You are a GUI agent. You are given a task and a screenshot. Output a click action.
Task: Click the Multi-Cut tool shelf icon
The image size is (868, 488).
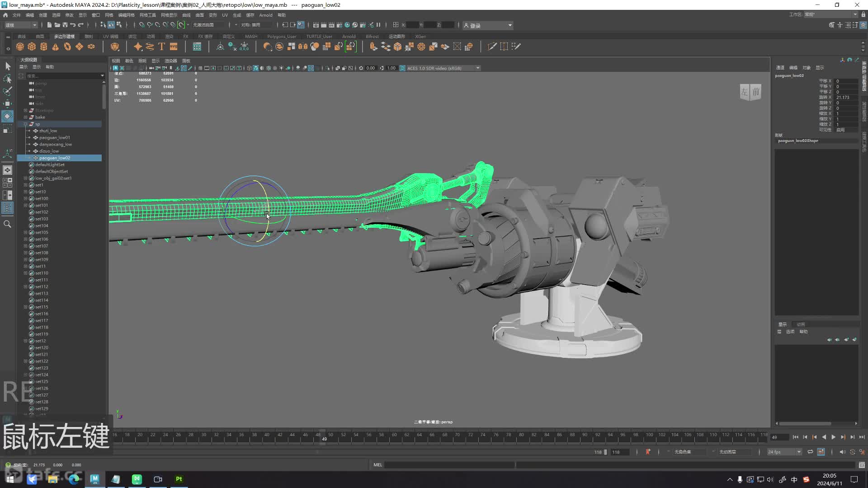point(492,47)
